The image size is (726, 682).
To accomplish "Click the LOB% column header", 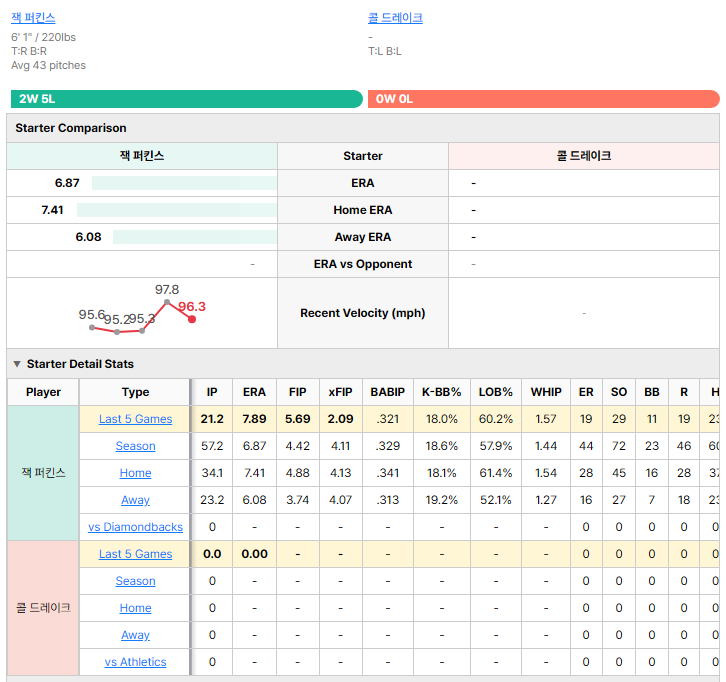I will [496, 392].
